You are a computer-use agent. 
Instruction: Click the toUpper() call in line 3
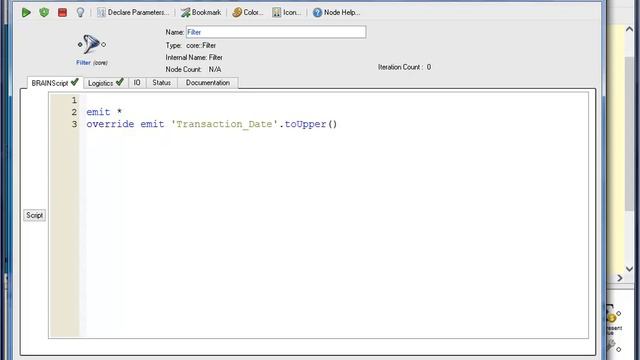tap(311, 124)
